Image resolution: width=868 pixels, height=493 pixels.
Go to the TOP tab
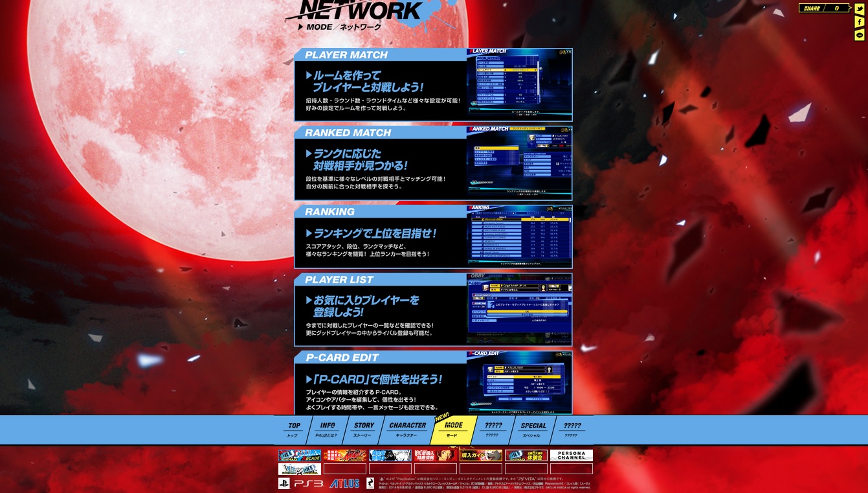[x=293, y=430]
